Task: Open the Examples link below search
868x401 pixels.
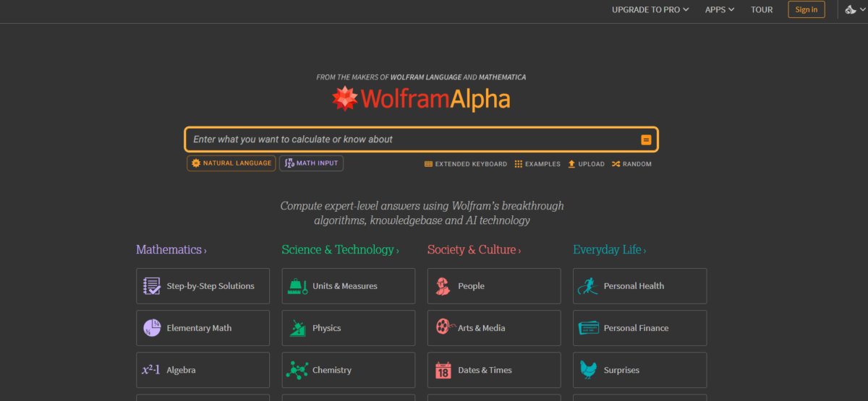Action: pos(537,164)
